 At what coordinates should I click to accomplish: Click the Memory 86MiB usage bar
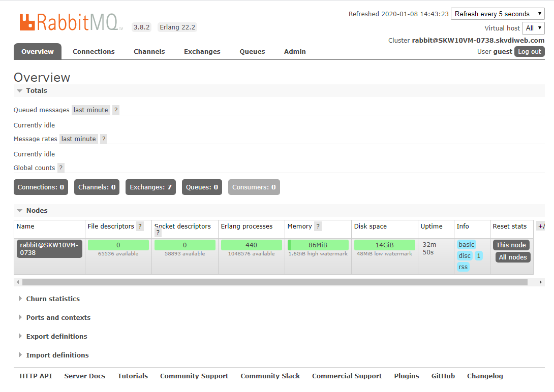click(318, 245)
